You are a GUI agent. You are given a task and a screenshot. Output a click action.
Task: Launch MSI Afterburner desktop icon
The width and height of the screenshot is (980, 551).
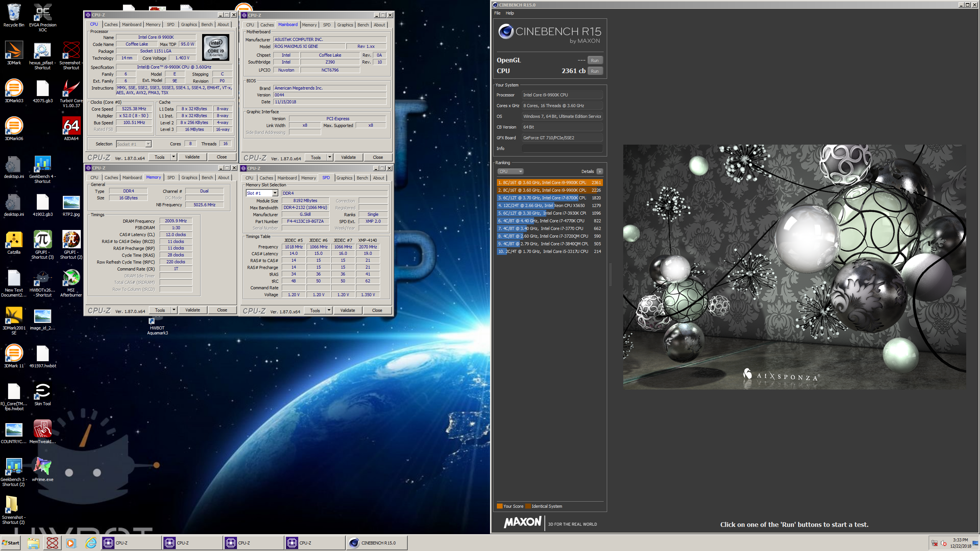[x=71, y=283]
